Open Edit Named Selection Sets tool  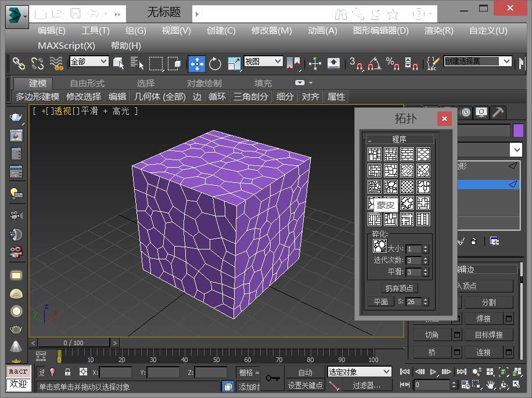point(433,63)
